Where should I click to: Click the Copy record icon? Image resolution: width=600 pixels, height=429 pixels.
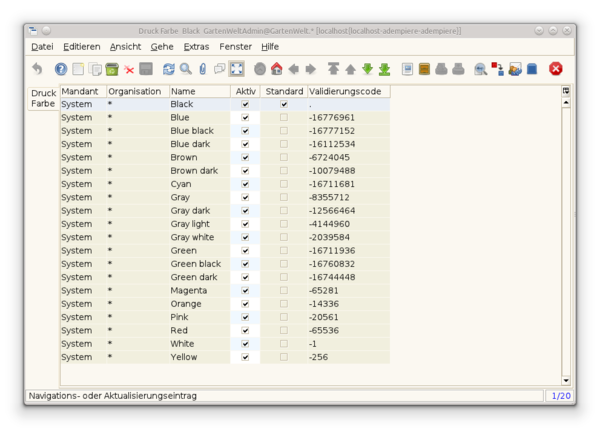pos(95,69)
